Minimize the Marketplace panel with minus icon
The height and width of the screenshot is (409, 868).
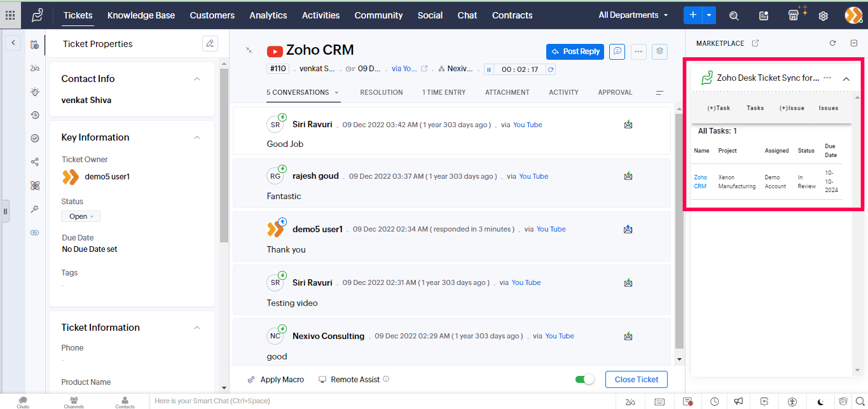(x=854, y=43)
